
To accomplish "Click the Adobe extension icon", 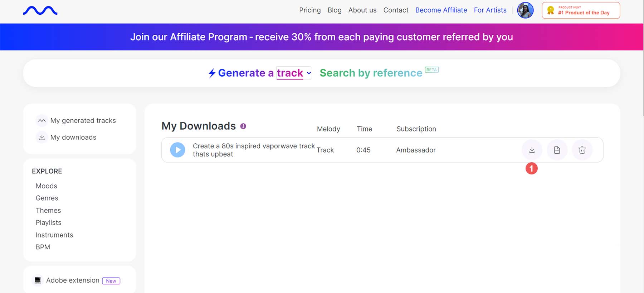I will [38, 280].
